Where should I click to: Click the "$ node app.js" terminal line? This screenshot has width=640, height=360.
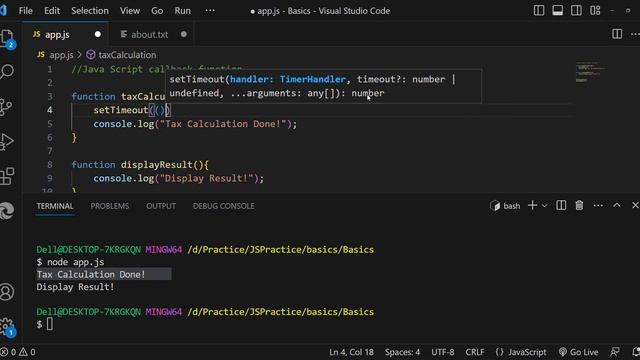click(70, 262)
